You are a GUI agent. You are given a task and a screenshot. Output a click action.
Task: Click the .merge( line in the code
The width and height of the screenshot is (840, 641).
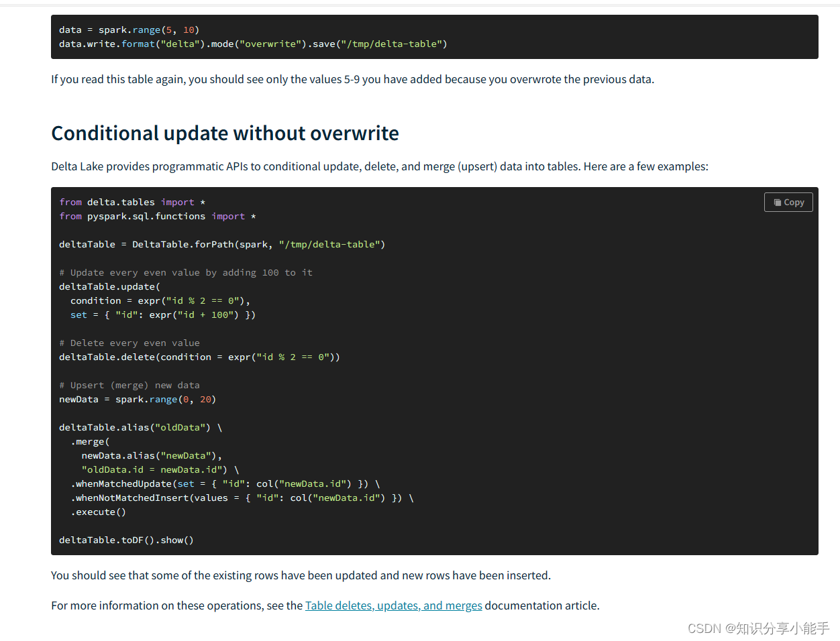[x=90, y=441]
